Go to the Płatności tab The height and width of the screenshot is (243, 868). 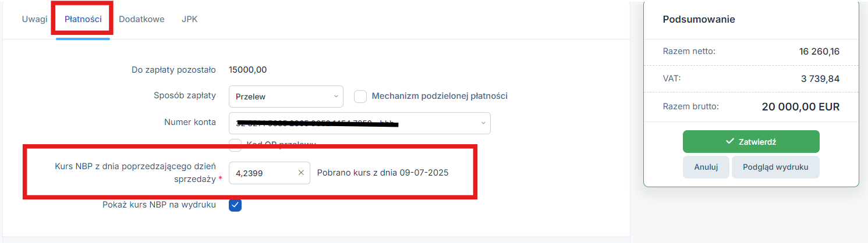[x=83, y=19]
